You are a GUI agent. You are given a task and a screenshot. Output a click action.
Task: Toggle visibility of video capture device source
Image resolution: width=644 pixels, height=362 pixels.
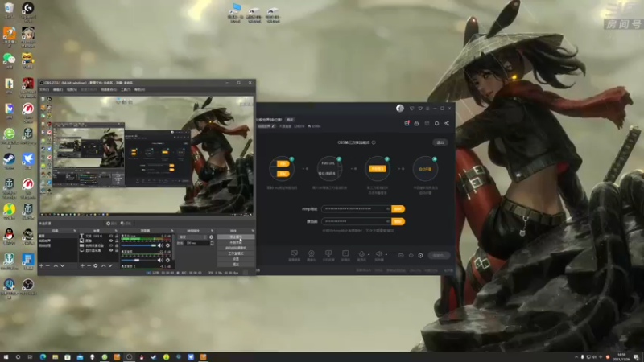coord(111,245)
